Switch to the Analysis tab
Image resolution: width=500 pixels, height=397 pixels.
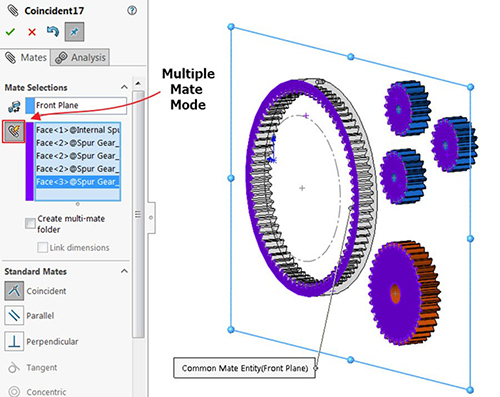[x=80, y=58]
